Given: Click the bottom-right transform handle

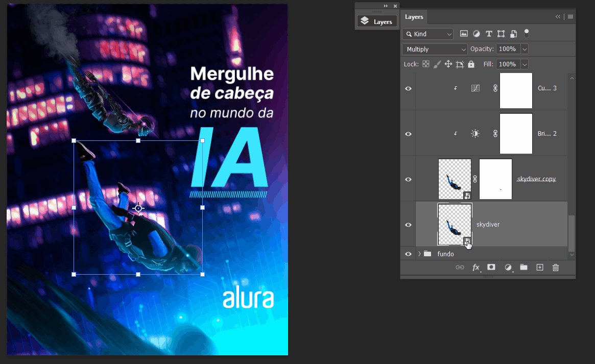Looking at the screenshot, I should click(x=202, y=274).
